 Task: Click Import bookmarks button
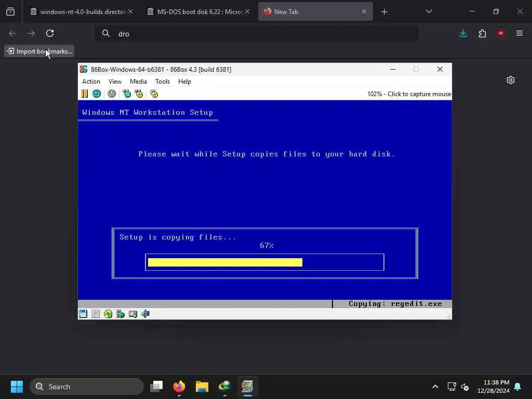click(39, 51)
